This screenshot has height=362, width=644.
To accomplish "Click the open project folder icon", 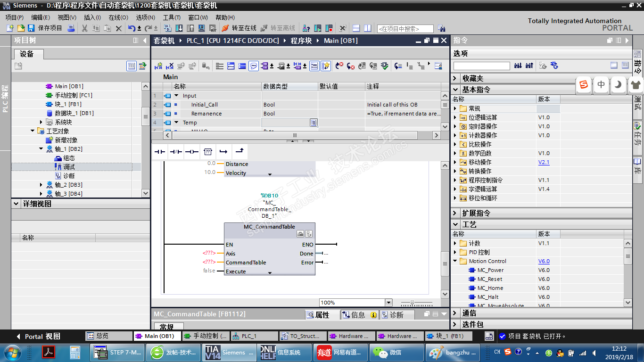I will 21,28.
